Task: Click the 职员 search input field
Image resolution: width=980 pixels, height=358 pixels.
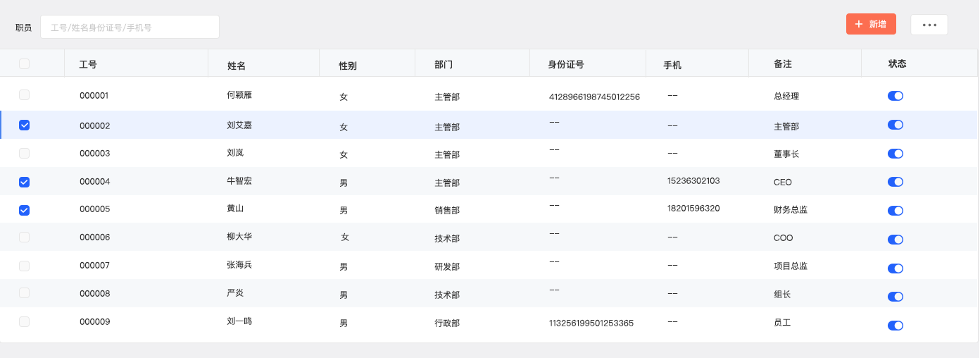Action: coord(130,27)
